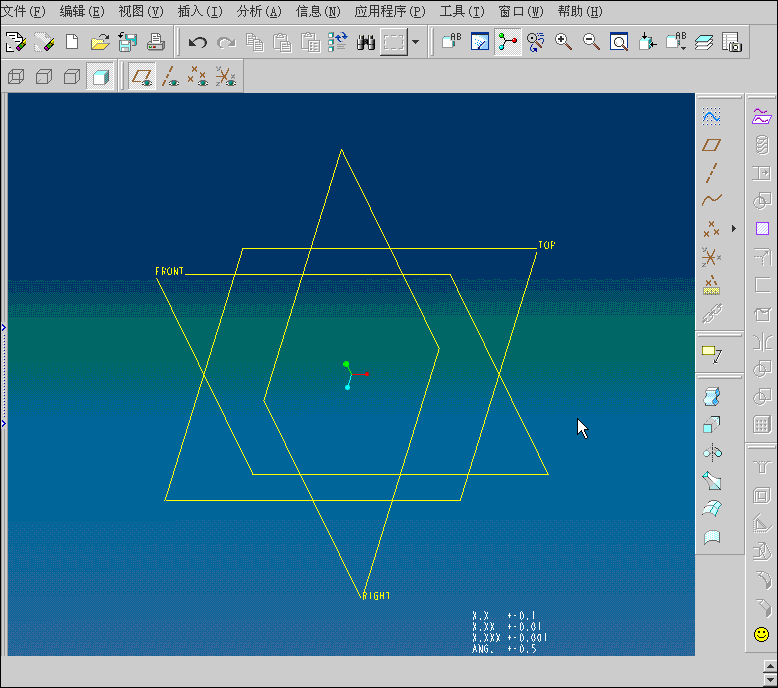Screen dimensions: 778x688
Task: Open the View Manager icon
Action: (732, 42)
